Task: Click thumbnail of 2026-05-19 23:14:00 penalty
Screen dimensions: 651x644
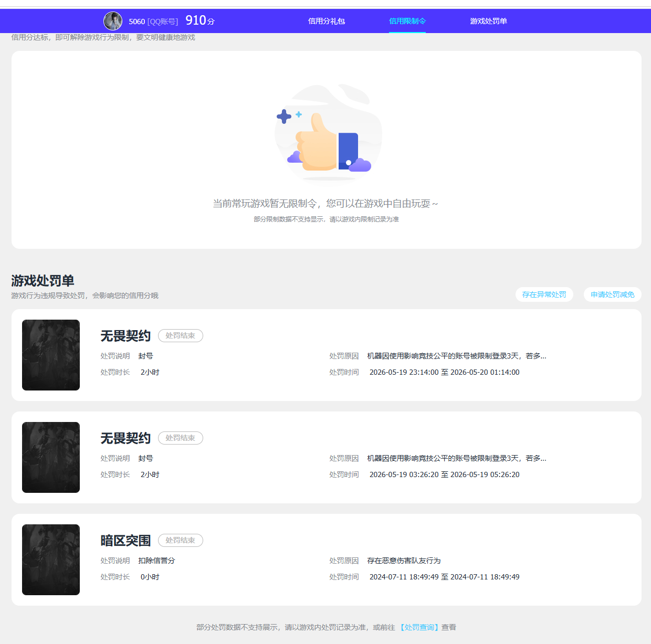Action: pyautogui.click(x=51, y=355)
